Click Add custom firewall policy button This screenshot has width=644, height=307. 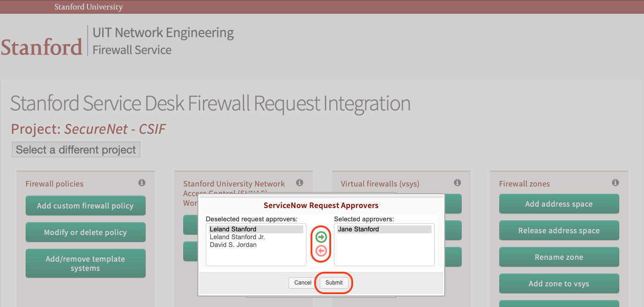point(86,206)
